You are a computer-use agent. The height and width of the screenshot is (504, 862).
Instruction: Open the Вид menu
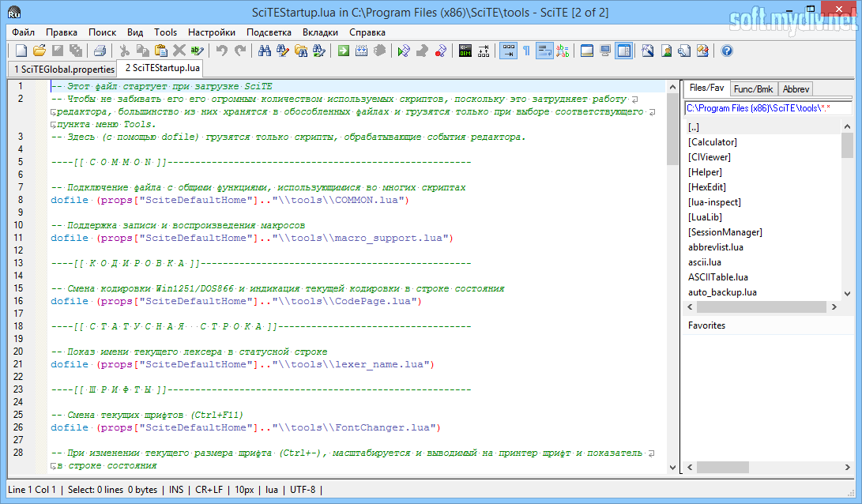pos(135,32)
